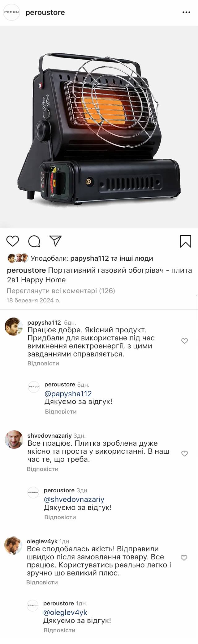Like the shvedovnazariy comment
Image resolution: width=198 pixels, height=644 pixels.
[x=184, y=453]
